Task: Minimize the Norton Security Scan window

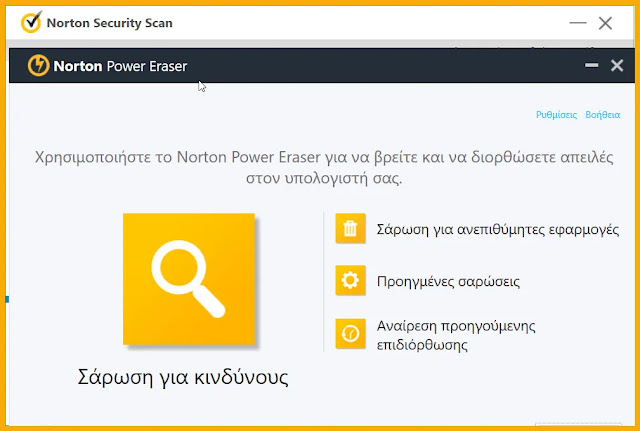Action: tap(578, 23)
